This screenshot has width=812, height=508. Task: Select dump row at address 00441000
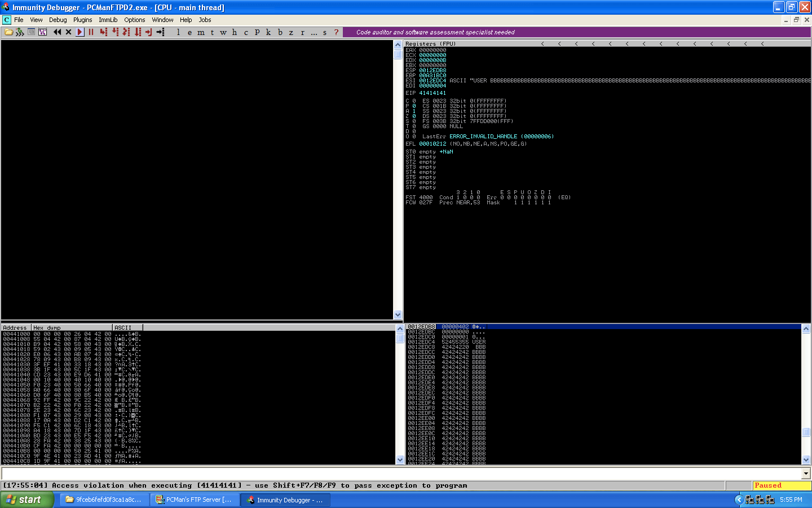click(72, 334)
